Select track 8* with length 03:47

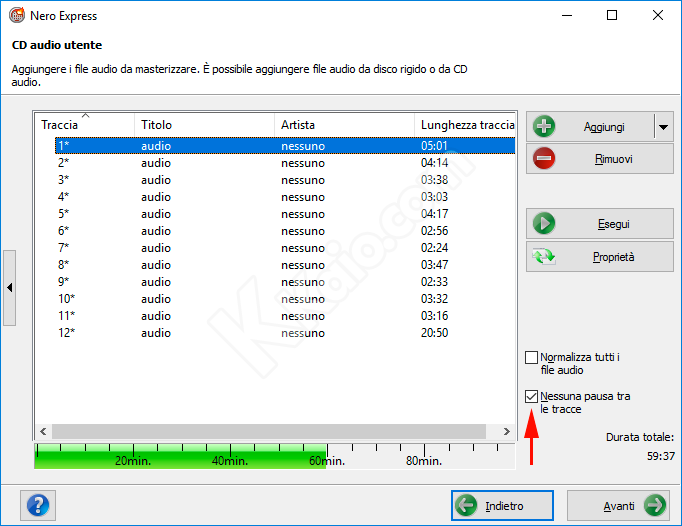285,265
